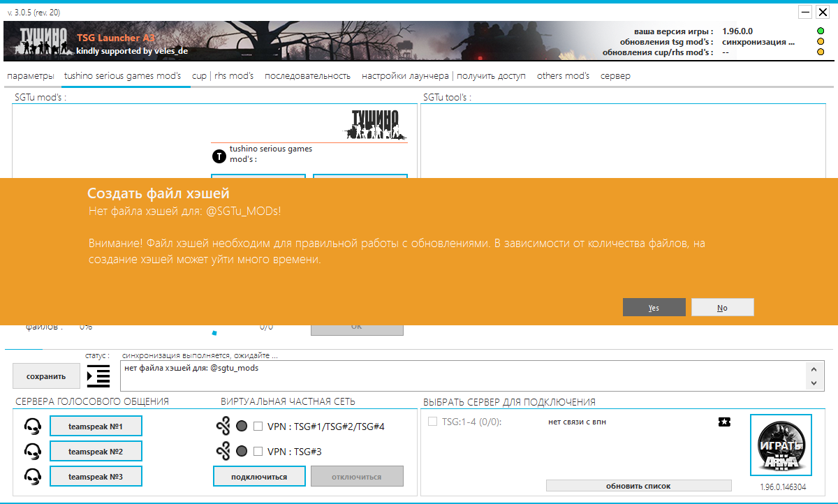Click 'kindly supported by veles_de' text

click(x=132, y=50)
